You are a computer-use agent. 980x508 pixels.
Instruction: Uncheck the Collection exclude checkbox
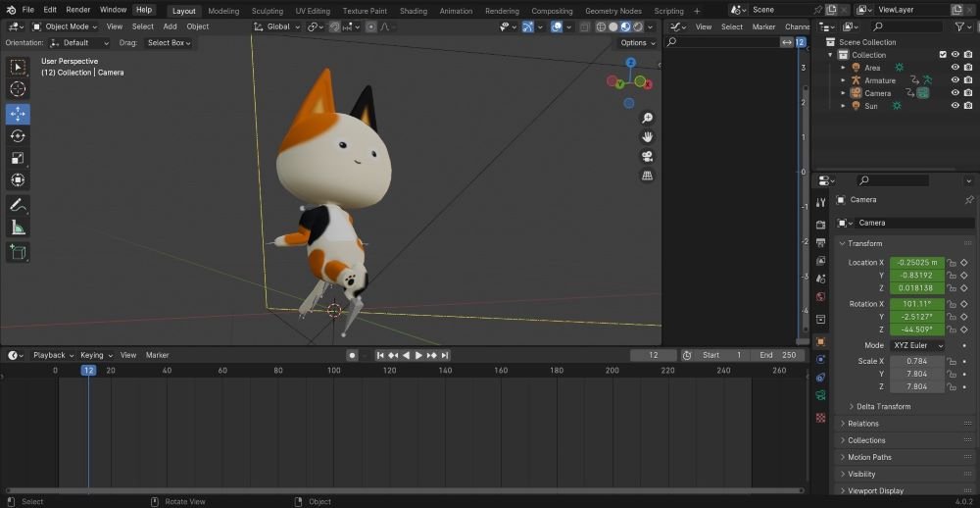pyautogui.click(x=943, y=55)
